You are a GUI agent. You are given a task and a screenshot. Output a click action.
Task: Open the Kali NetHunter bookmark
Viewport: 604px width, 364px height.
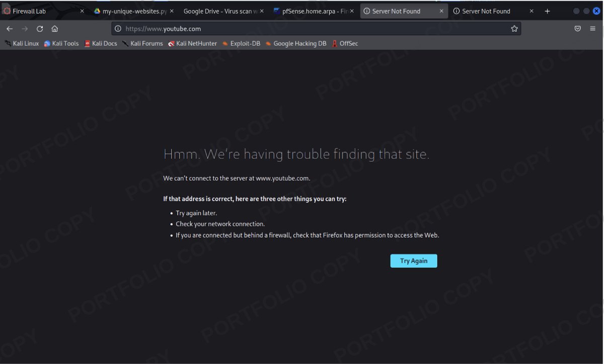(192, 44)
